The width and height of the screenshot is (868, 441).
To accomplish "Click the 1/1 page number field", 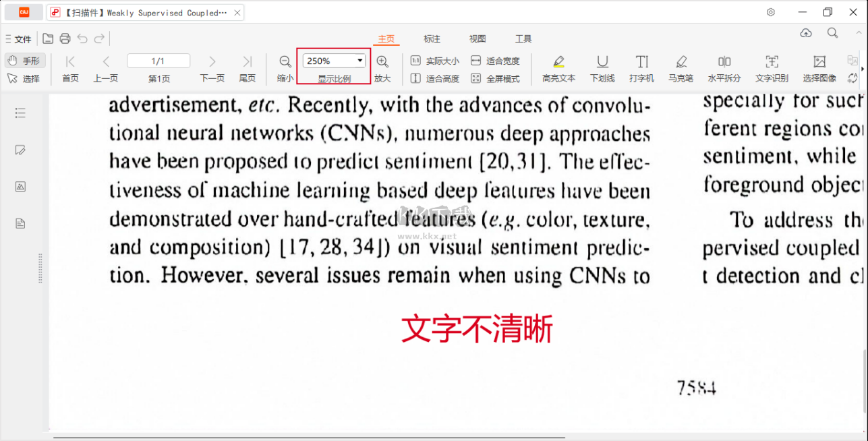I will pos(158,61).
